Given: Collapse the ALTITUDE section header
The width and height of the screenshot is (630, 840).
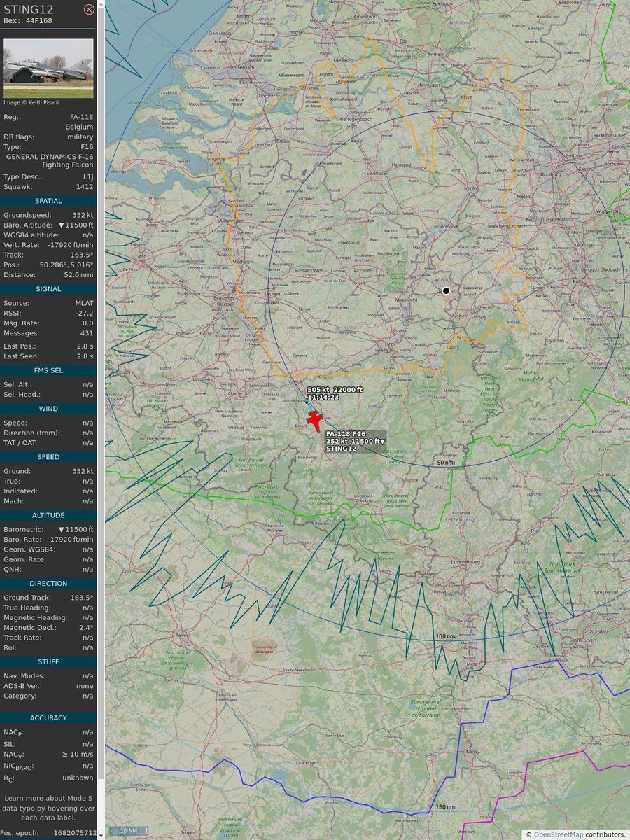Looking at the screenshot, I should point(48,515).
